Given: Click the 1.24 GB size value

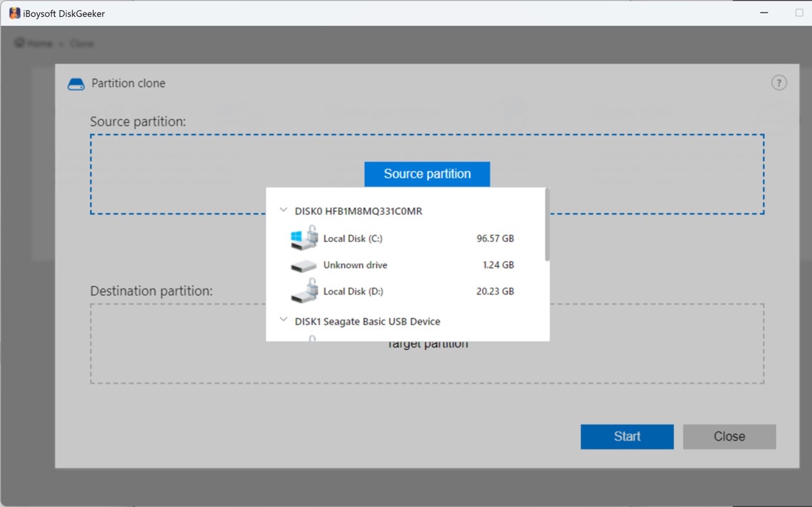Looking at the screenshot, I should 498,265.
